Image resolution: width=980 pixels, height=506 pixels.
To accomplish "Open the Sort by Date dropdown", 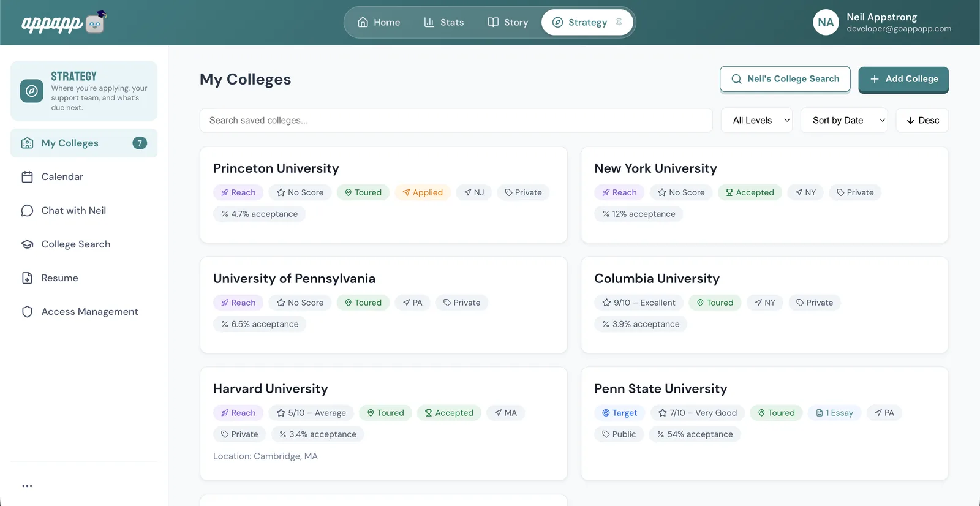I will [x=844, y=121].
